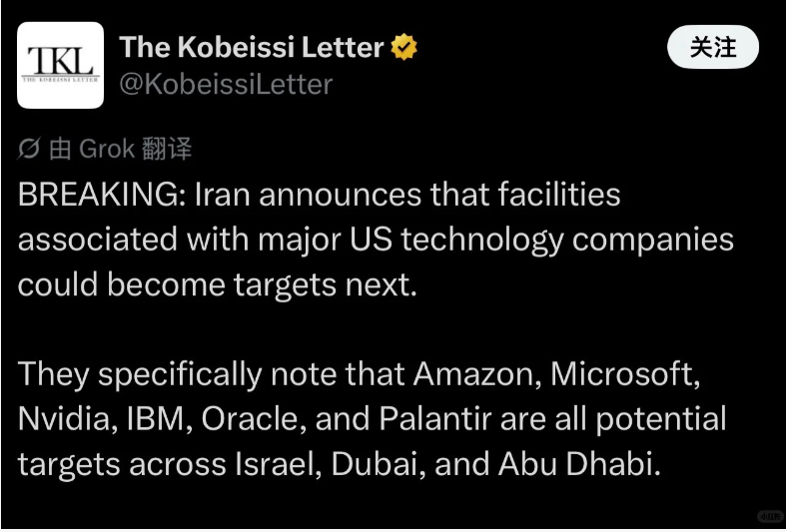Open The Kobeissi Letter display name
This screenshot has height=532, width=786.
pyautogui.click(x=252, y=48)
